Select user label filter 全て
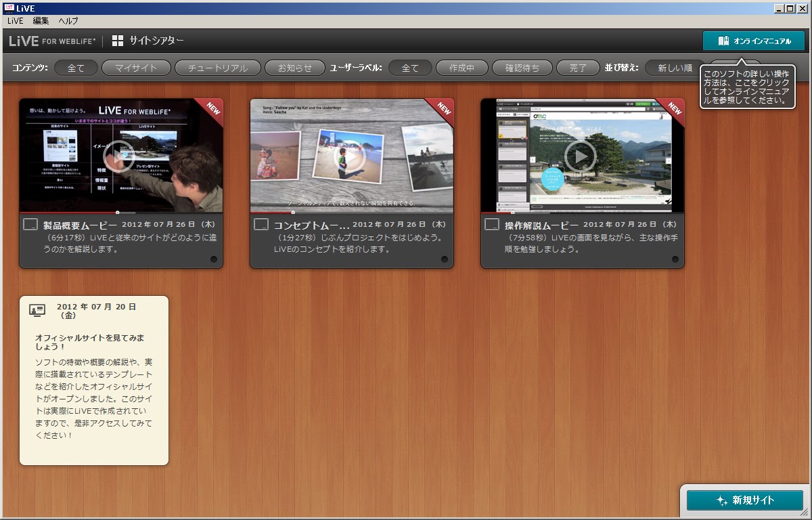Screen dimensions: 812x520 [410, 68]
